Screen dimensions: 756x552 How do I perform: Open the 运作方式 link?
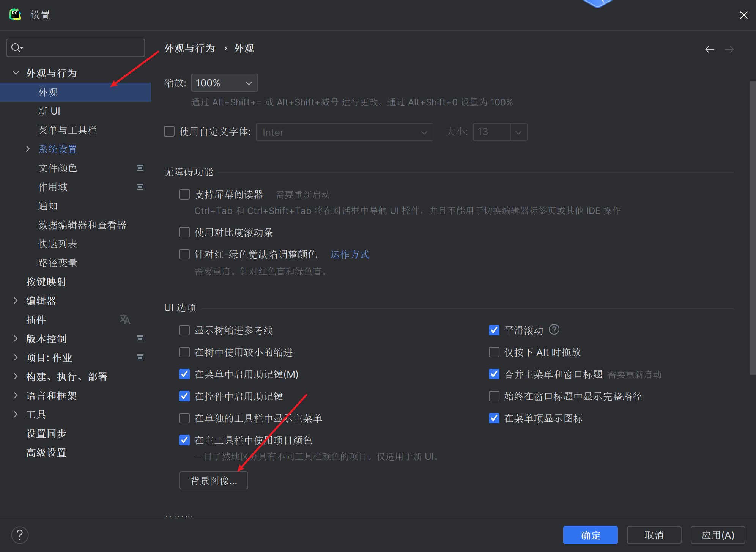(350, 255)
